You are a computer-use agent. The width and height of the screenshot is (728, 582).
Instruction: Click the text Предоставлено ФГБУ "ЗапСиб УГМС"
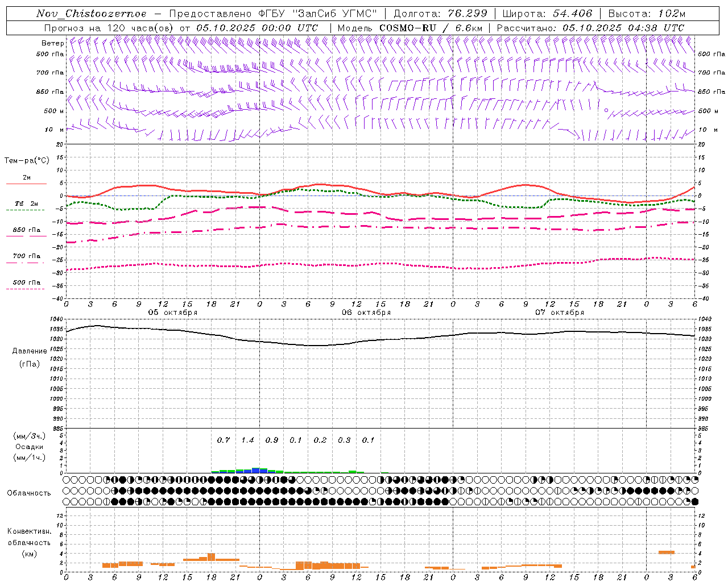click(x=273, y=14)
